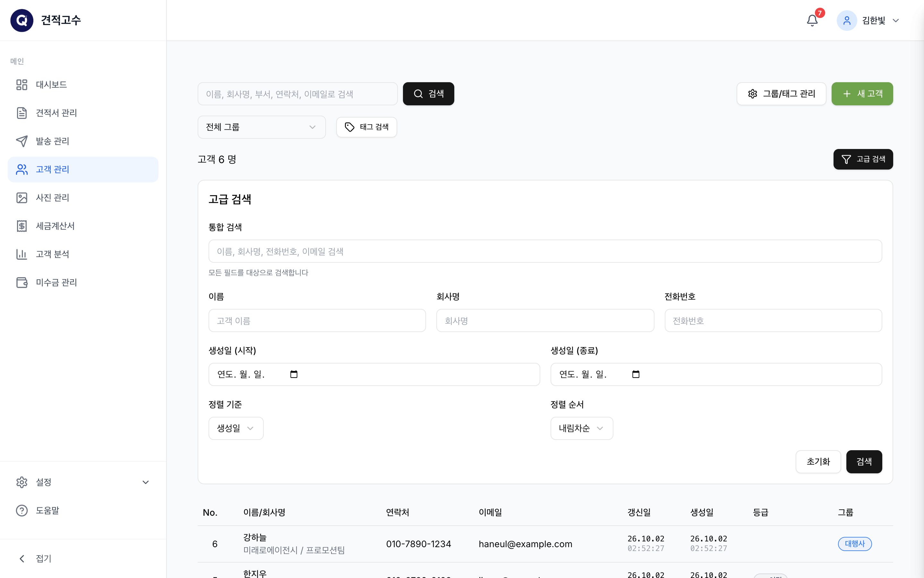Click the 이메일 column header
This screenshot has height=578, width=924.
point(490,512)
